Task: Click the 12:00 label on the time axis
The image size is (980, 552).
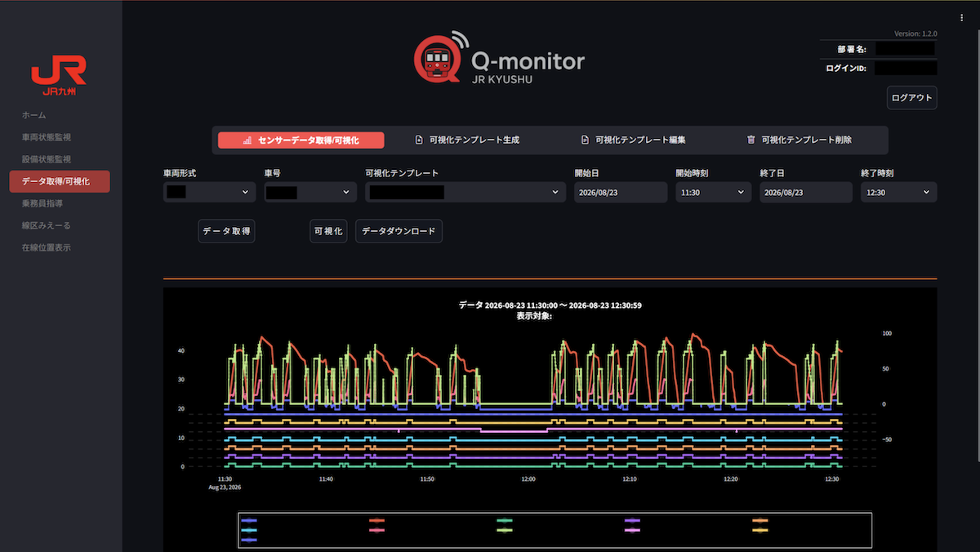Action: [x=528, y=479]
